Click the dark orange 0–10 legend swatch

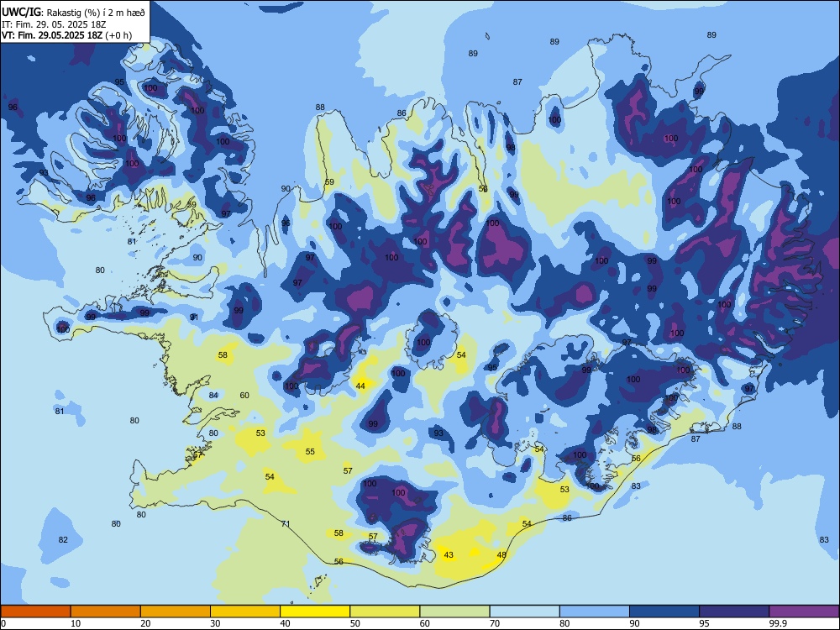click(35, 612)
